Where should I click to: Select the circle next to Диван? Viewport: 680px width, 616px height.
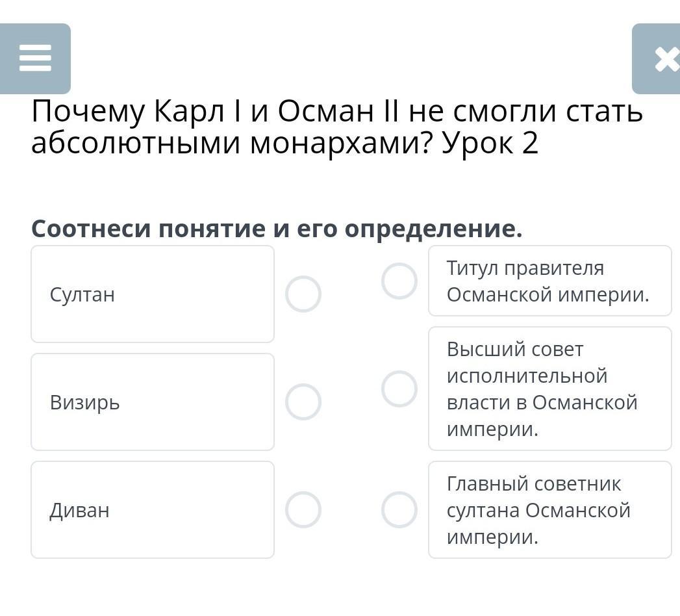click(303, 509)
